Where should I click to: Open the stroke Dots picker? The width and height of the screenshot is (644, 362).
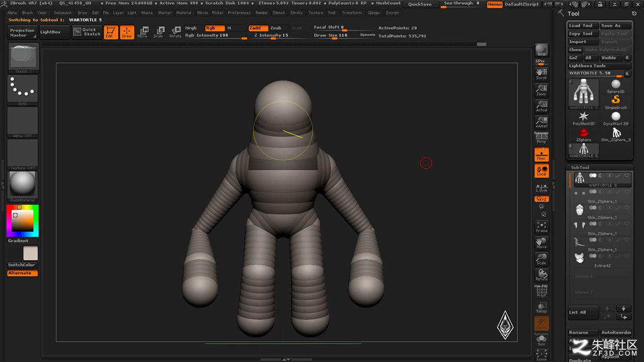coord(23,90)
